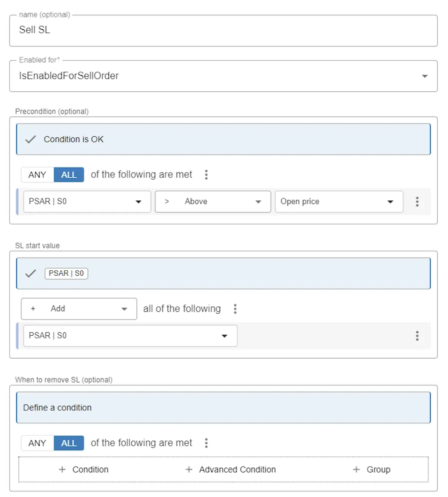Screen dimensions: 448x497
Task: Click the plus icon next to Condition
Action: 62,470
